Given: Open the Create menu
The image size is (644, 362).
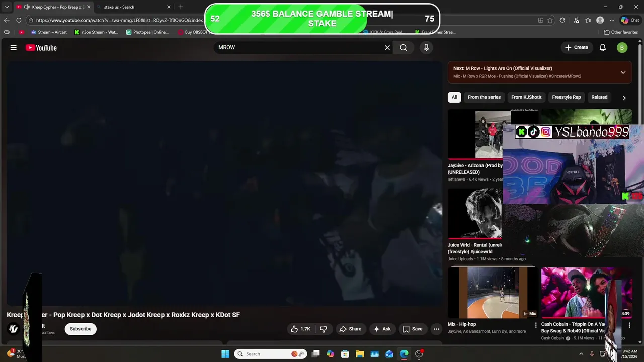Looking at the screenshot, I should pyautogui.click(x=577, y=47).
